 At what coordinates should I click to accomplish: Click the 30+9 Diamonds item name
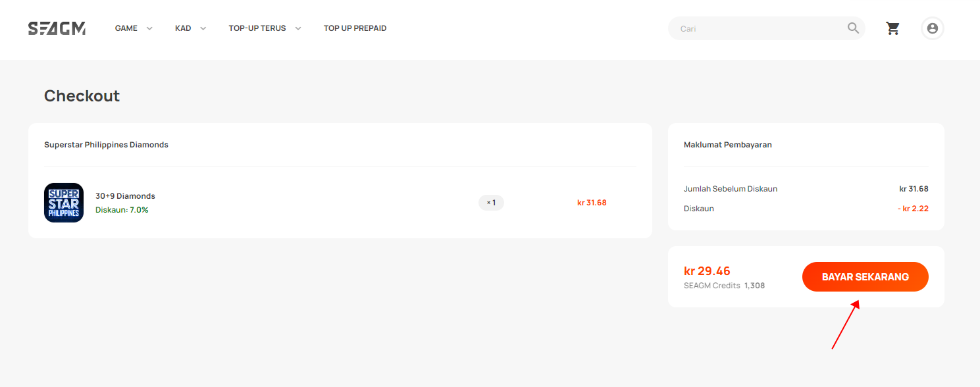coord(125,196)
